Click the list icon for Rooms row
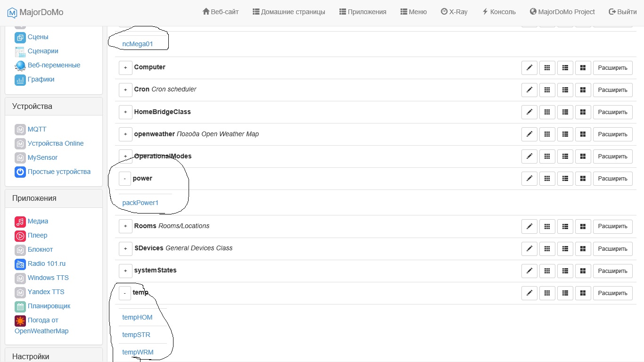The image size is (644, 362). tap(565, 226)
